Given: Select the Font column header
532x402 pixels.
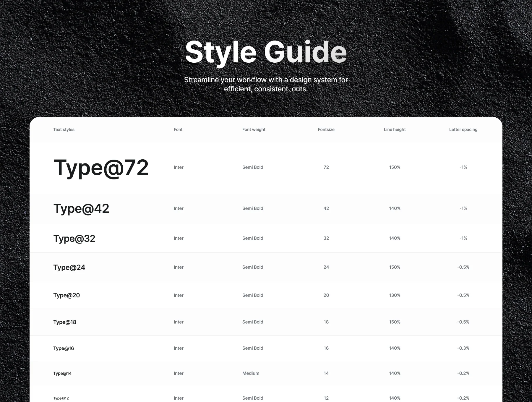Looking at the screenshot, I should (178, 129).
